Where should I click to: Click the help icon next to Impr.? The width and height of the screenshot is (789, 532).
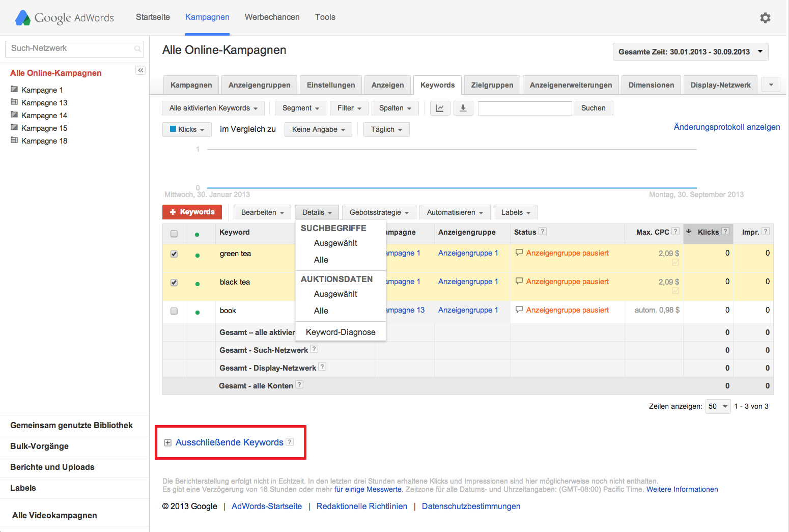coord(766,231)
